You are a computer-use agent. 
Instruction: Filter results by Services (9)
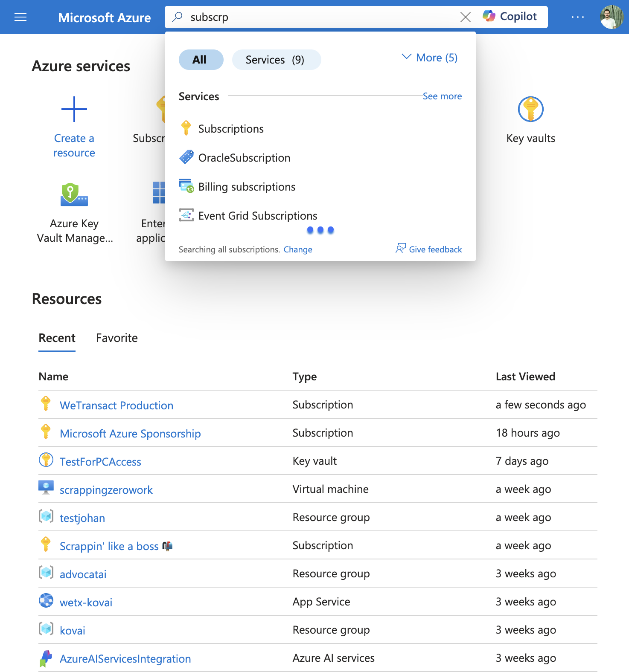[x=277, y=60]
